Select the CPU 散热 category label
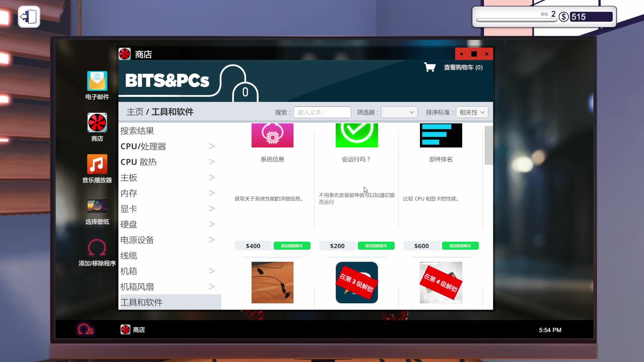Screen dimensions: 644x362 pos(139,162)
